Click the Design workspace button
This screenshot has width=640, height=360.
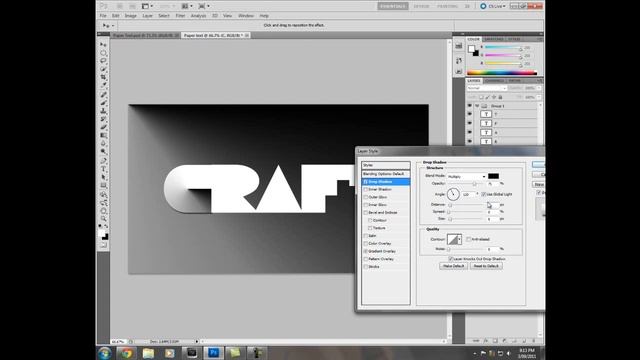tap(421, 6)
